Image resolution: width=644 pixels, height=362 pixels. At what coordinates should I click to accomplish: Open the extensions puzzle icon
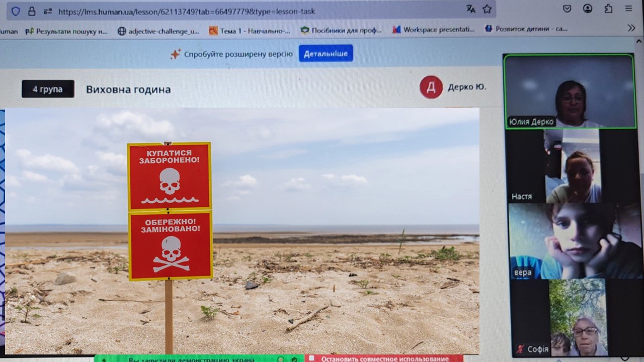pyautogui.click(x=608, y=9)
